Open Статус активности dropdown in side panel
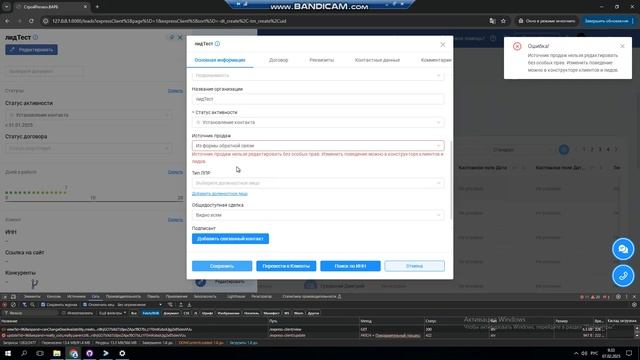640x360 pixels. [x=88, y=115]
